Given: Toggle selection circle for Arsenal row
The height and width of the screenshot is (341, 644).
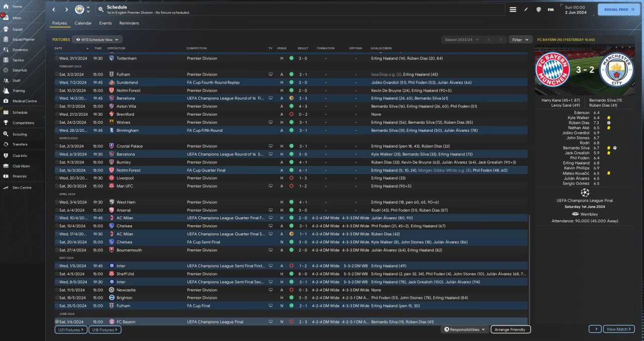Looking at the screenshot, I should [57, 210].
